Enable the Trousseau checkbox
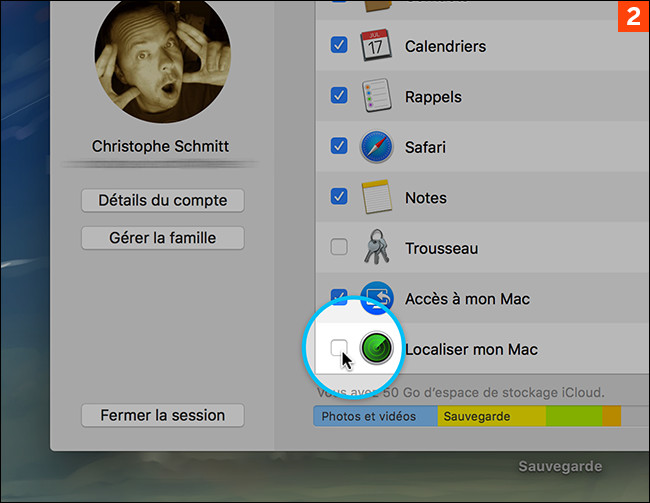Image resolution: width=650 pixels, height=503 pixels. click(339, 248)
